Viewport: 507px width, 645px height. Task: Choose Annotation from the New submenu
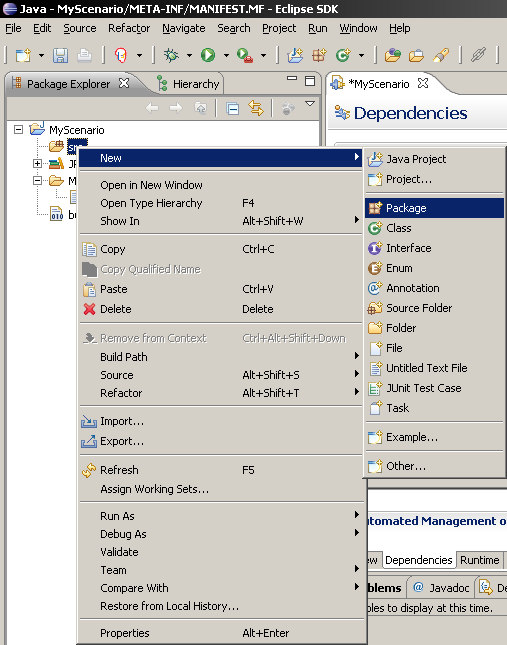click(x=434, y=288)
